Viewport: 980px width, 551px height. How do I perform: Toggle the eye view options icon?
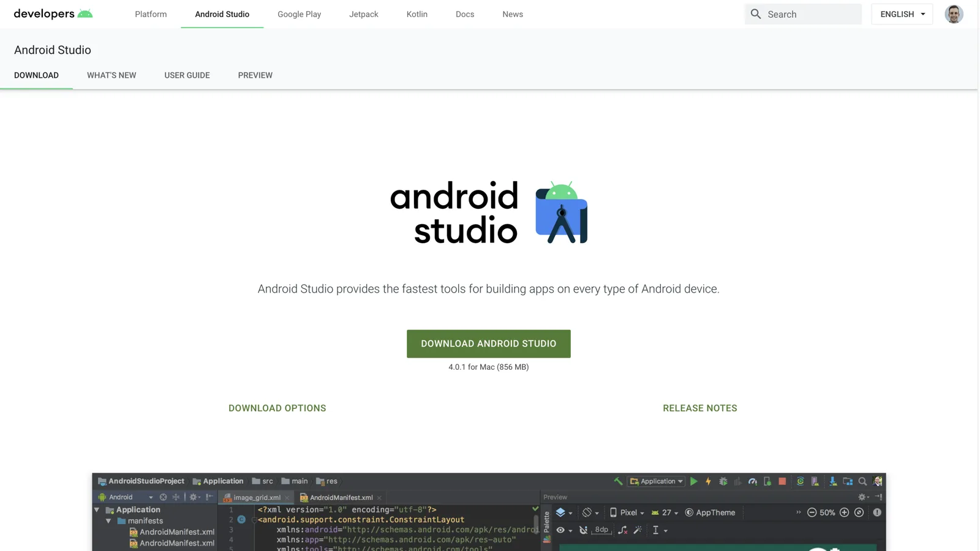pos(560,530)
